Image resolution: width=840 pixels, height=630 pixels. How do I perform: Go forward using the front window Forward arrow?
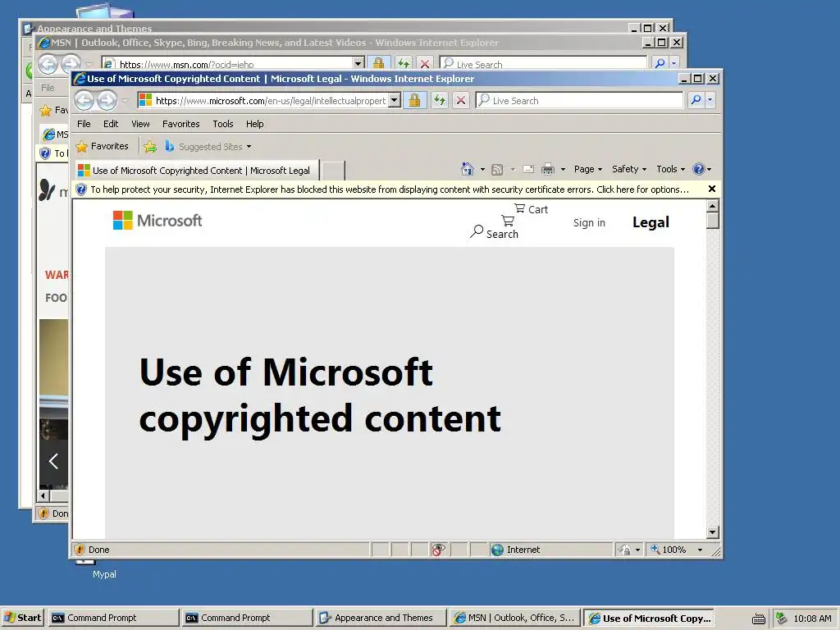pos(107,100)
